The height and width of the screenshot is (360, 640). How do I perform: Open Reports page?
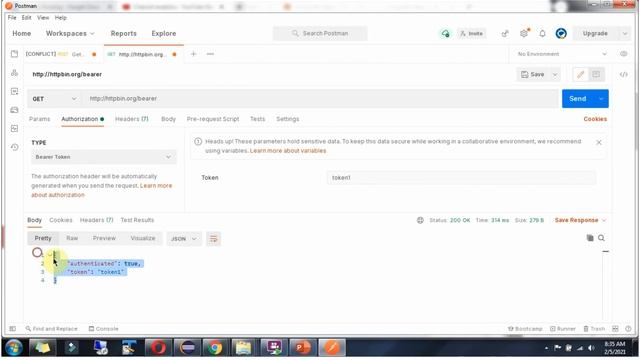tap(124, 33)
